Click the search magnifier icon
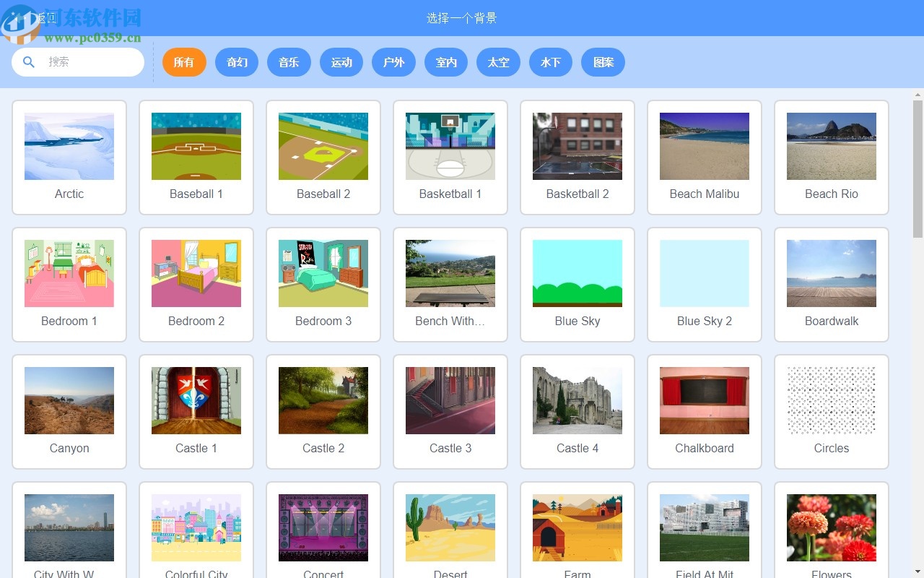Viewport: 924px width, 578px height. [x=28, y=62]
